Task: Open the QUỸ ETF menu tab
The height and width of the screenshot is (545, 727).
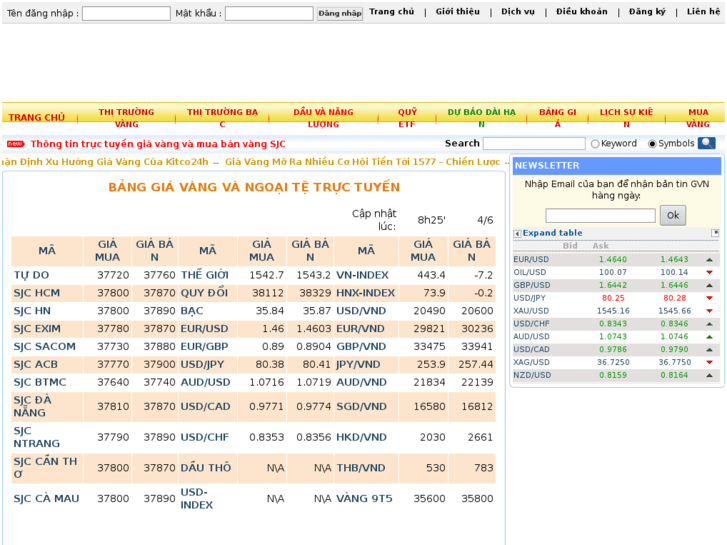Action: [x=407, y=118]
